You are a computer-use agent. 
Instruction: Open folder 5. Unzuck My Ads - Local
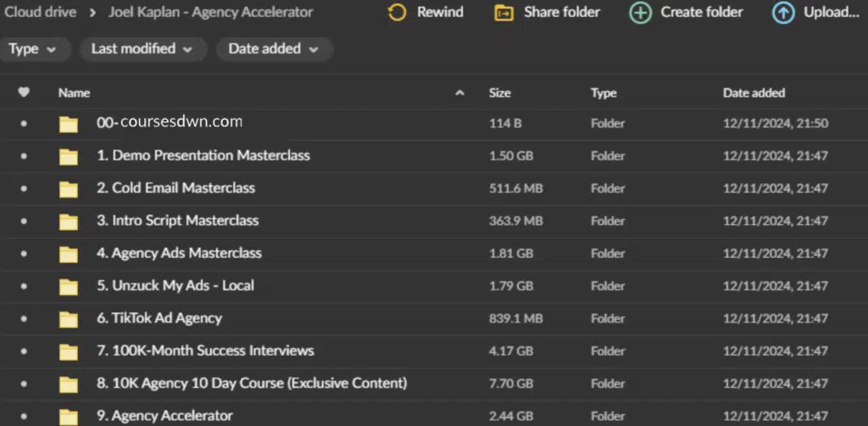[x=175, y=286]
